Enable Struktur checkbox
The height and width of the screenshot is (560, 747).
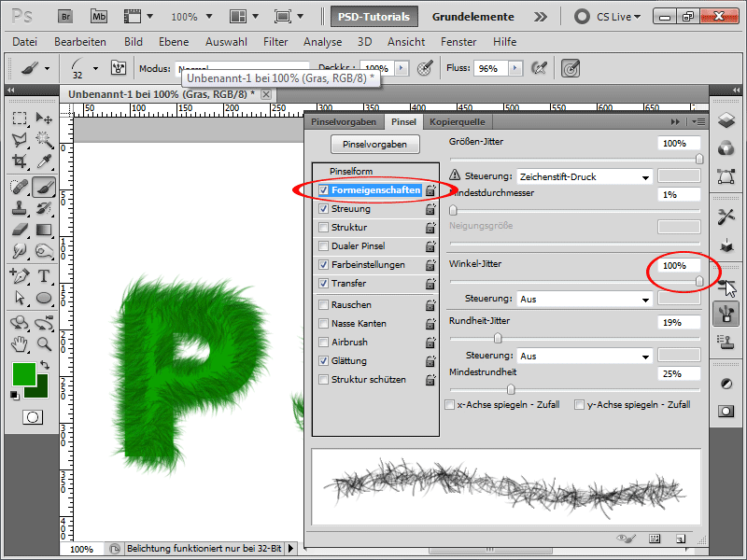(x=323, y=227)
